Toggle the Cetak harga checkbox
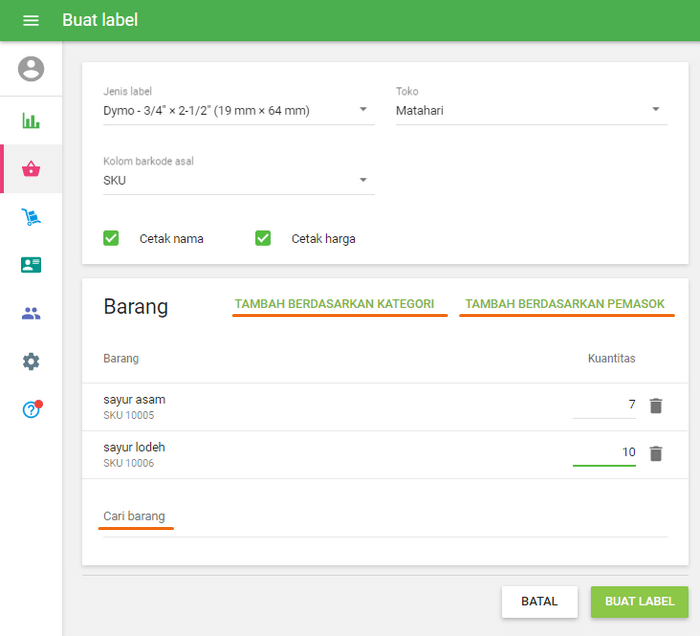Screen dimensions: 700x636 click(x=263, y=238)
